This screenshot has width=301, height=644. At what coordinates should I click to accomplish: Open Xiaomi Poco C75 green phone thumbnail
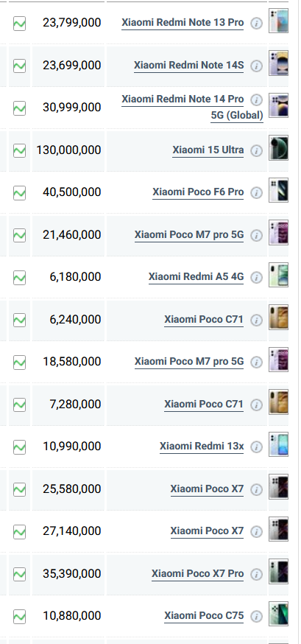[278, 614]
